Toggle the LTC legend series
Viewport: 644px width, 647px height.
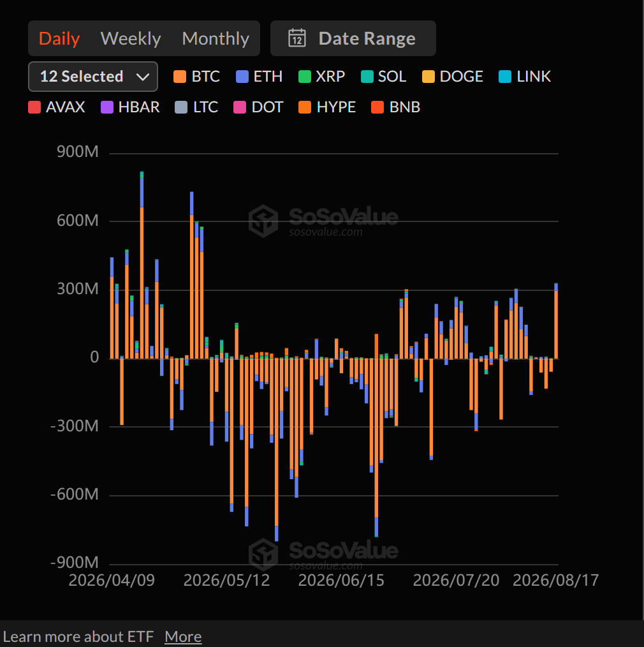click(x=196, y=107)
